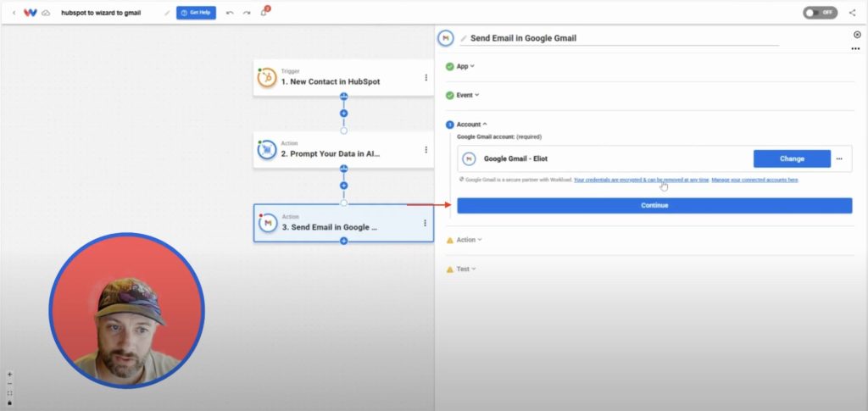Zoom in the canvas
The height and width of the screenshot is (411, 868).
pos(9,375)
